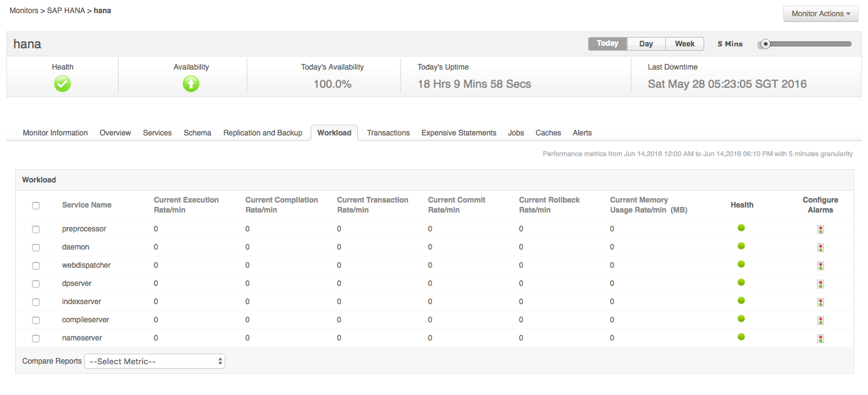868x395 pixels.
Task: Switch the time range to Week
Action: [x=684, y=44]
